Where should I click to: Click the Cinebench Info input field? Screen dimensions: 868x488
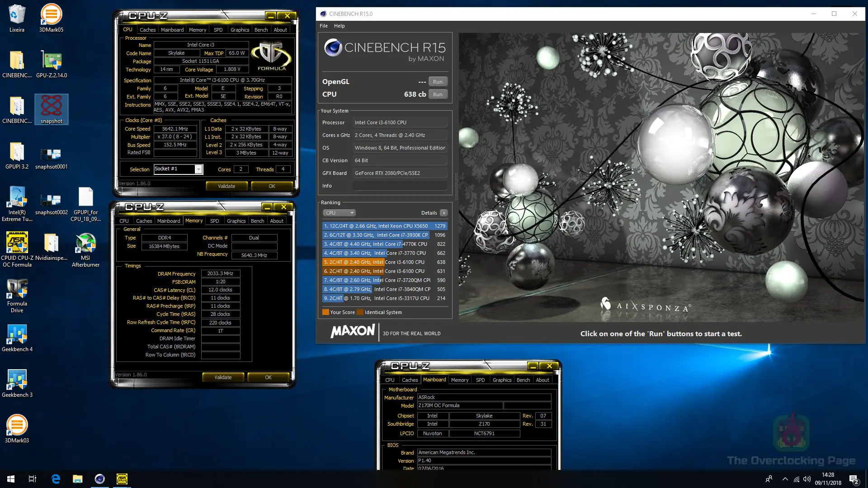pyautogui.click(x=400, y=186)
